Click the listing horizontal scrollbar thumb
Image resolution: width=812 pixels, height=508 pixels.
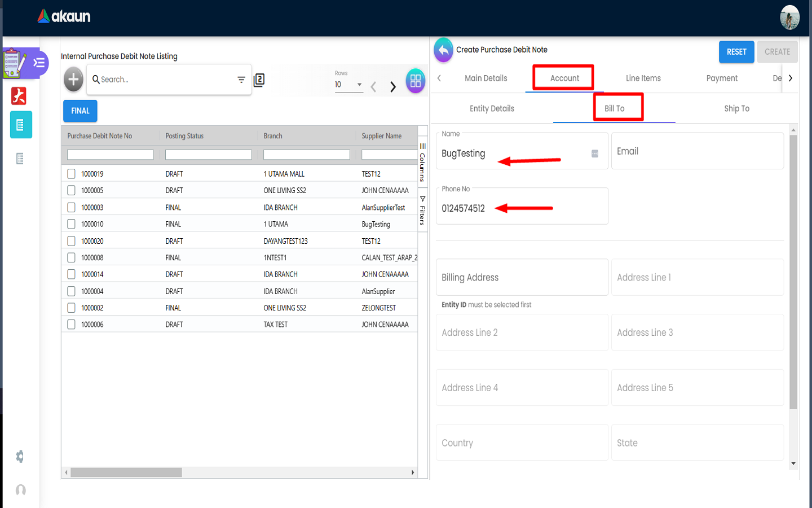(126, 472)
